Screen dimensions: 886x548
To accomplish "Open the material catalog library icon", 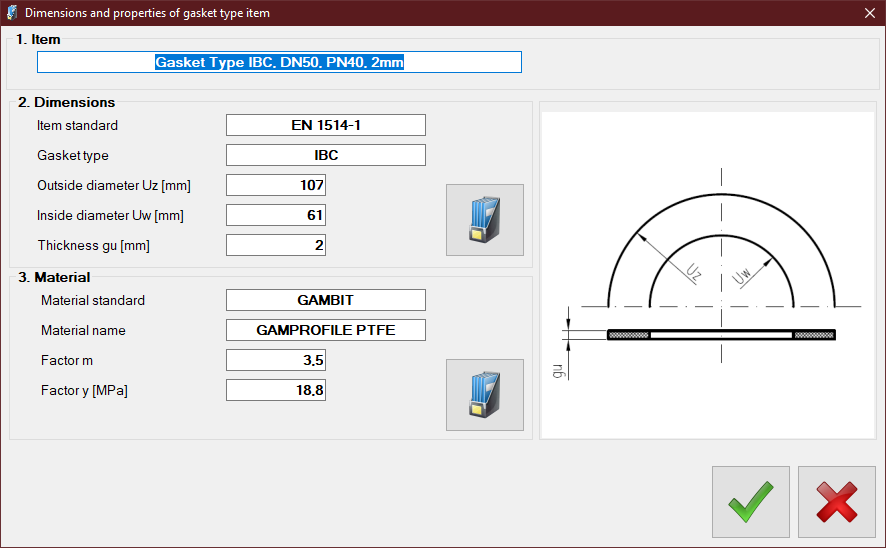I will 484,395.
